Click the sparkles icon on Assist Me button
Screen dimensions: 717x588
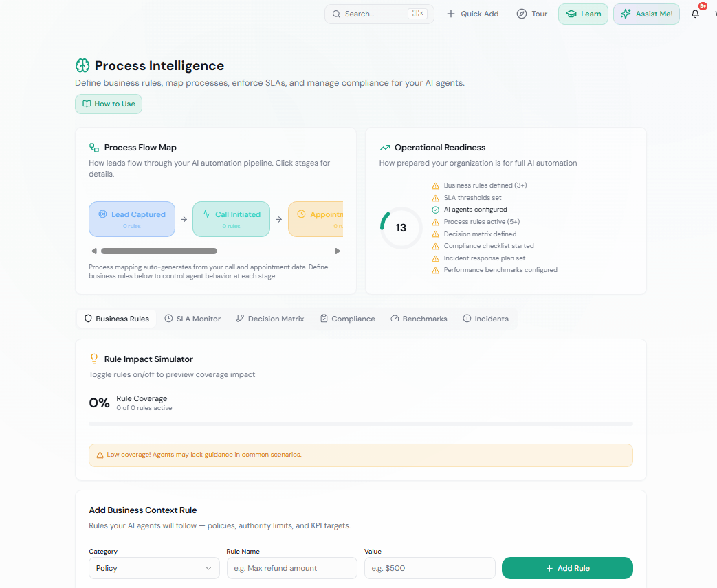(626, 14)
